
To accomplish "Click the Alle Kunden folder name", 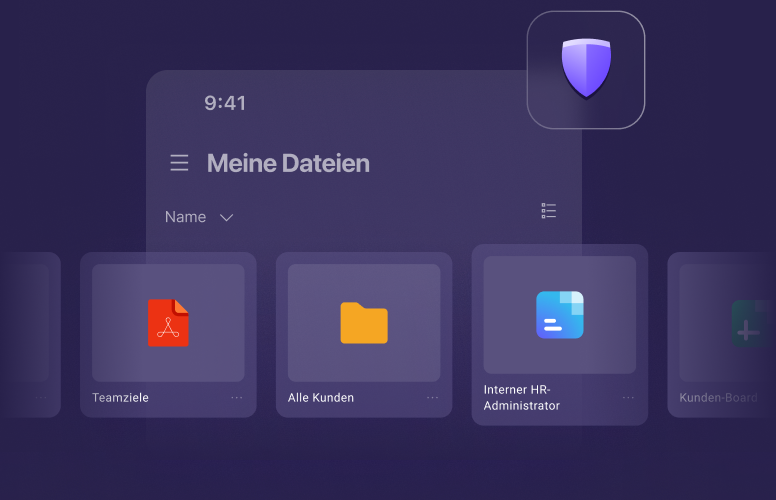I will [x=321, y=398].
